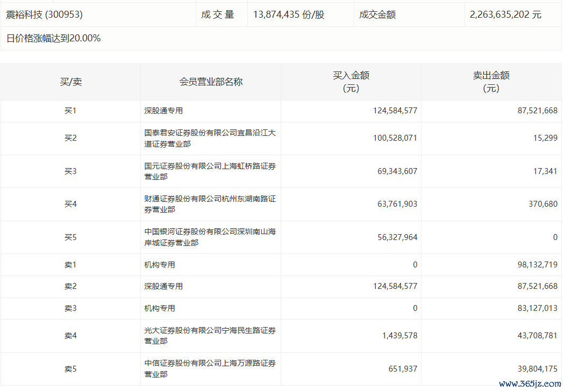Screen dimensions: 565x392
Task: Click 机构专用 in the 卖1 row
Action: (x=160, y=265)
